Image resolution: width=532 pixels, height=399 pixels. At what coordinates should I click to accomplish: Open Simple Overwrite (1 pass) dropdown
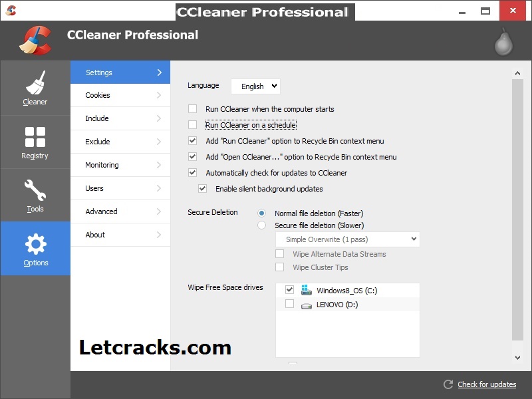347,239
